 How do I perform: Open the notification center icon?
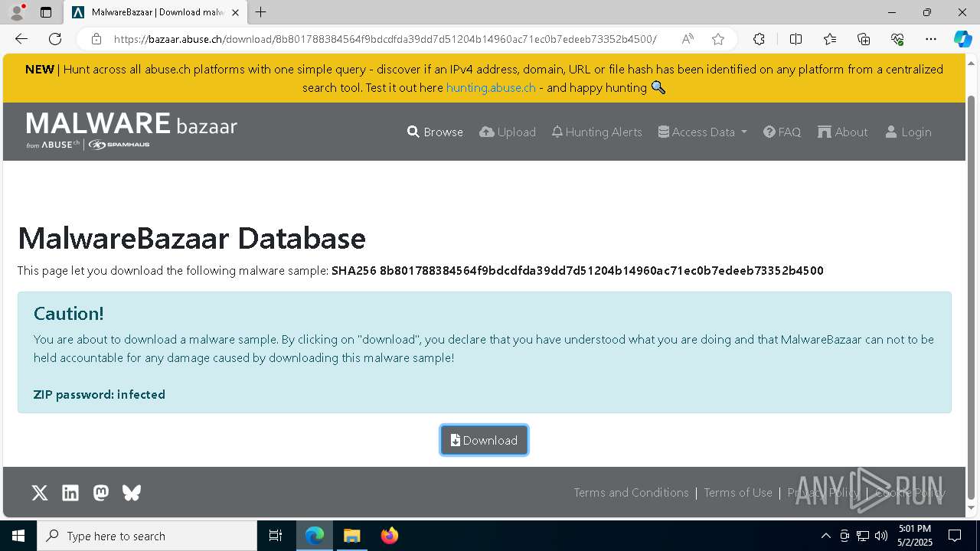point(955,536)
